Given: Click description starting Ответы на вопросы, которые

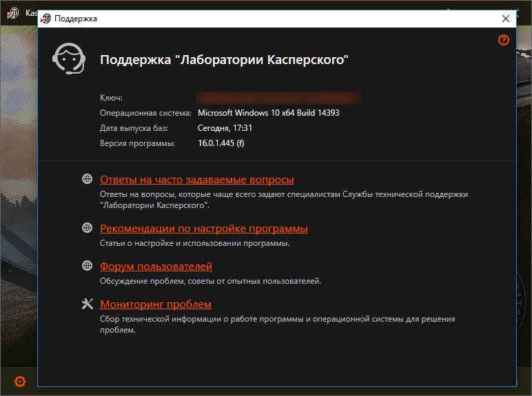Looking at the screenshot, I should coord(284,200).
